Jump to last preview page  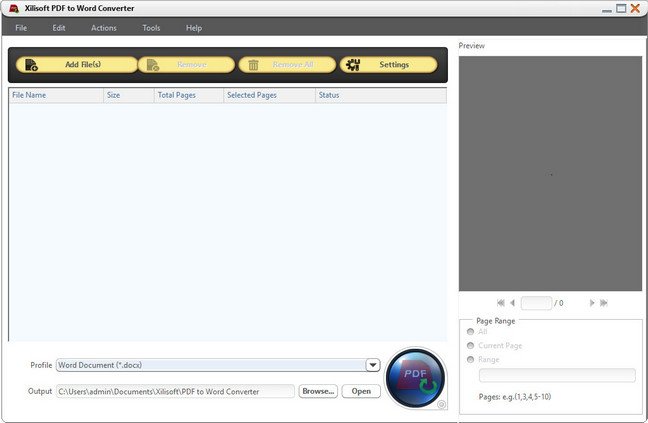(x=604, y=303)
